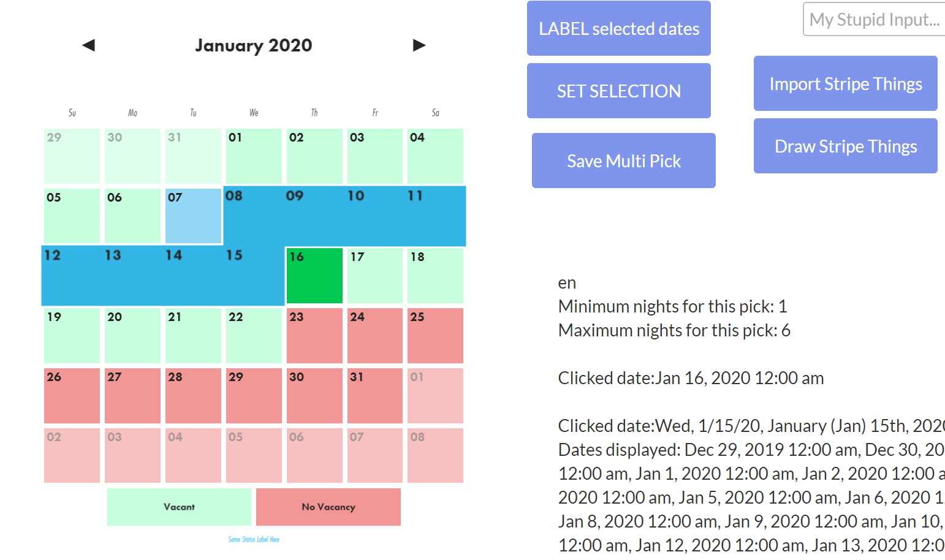Click the Draw Stripe Things button

tap(846, 146)
